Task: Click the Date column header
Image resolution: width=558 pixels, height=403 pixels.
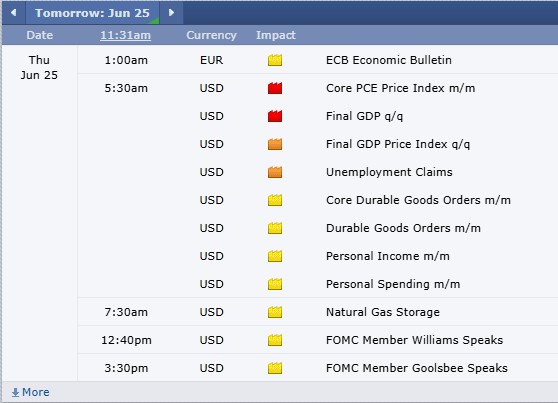Action: coord(40,35)
